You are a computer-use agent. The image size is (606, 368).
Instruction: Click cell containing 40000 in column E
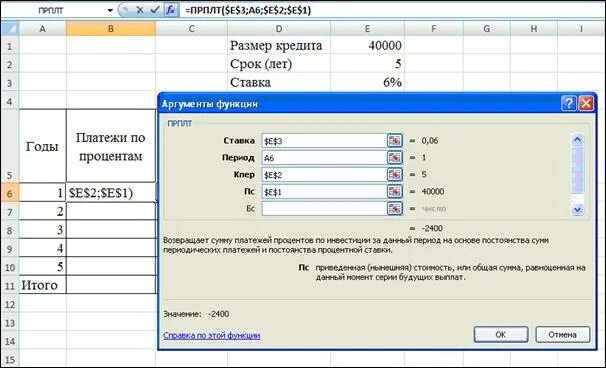[368, 46]
